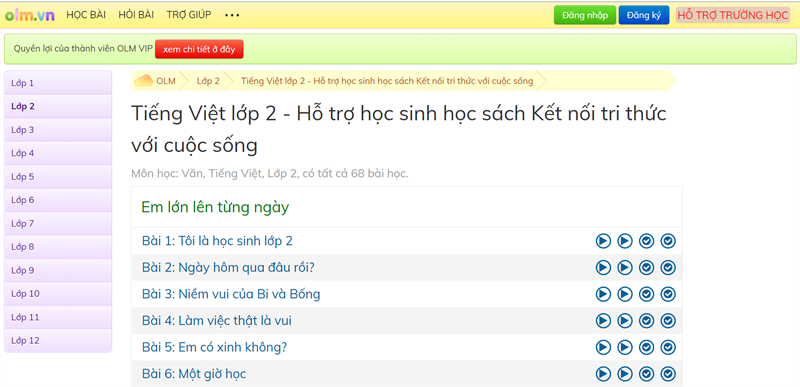The height and width of the screenshot is (387, 800).
Task: Click the first checkmark icon for Bài 6
Action: pyautogui.click(x=646, y=374)
